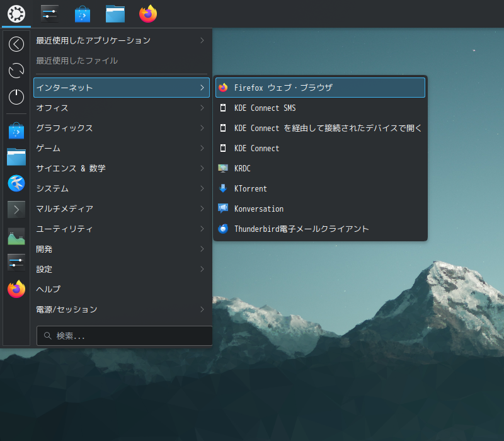Click the Konversation chat icon
This screenshot has height=441, width=504.
click(x=223, y=209)
